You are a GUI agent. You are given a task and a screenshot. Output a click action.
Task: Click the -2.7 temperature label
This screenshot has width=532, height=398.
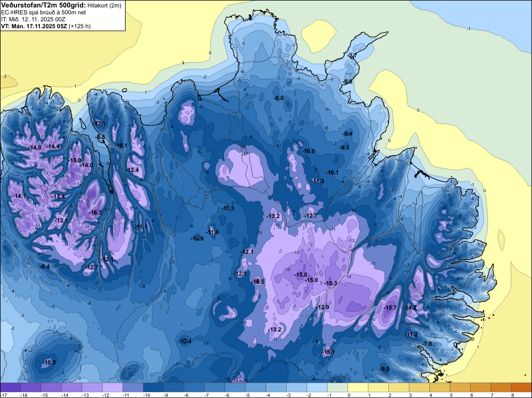352,56
